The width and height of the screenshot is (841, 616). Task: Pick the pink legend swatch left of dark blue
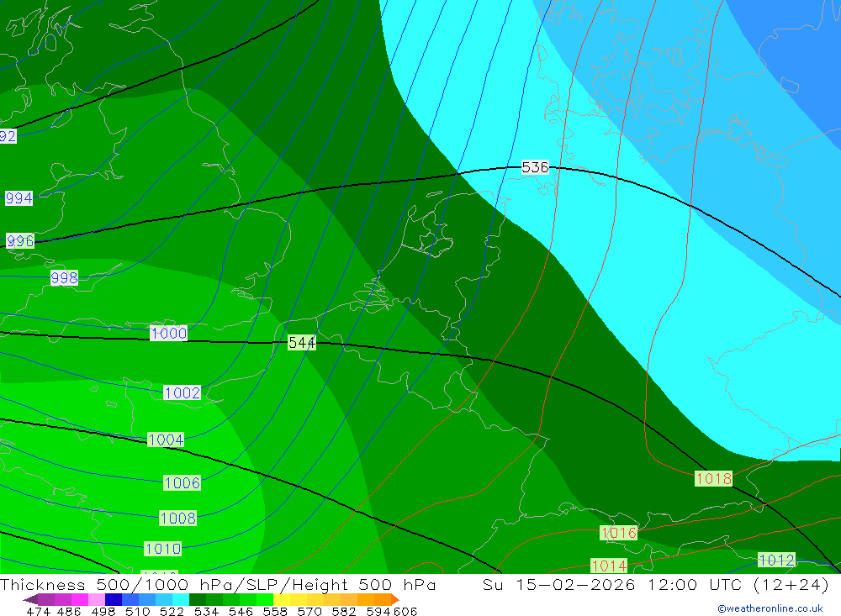(x=97, y=599)
